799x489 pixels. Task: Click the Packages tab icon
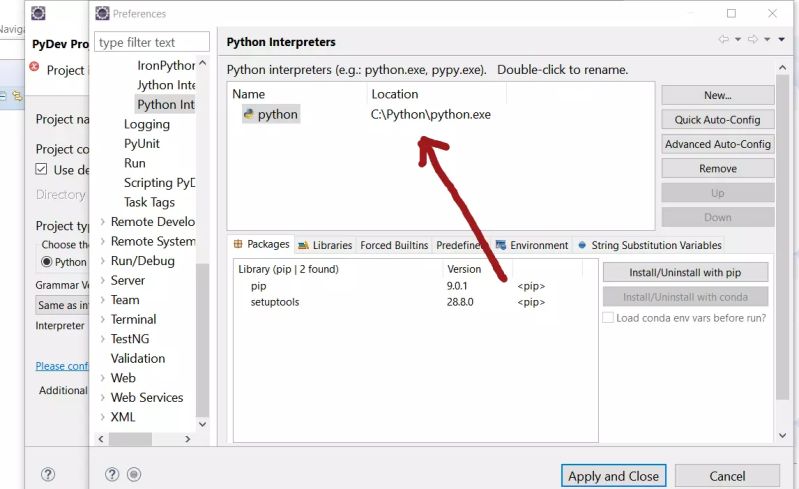238,244
